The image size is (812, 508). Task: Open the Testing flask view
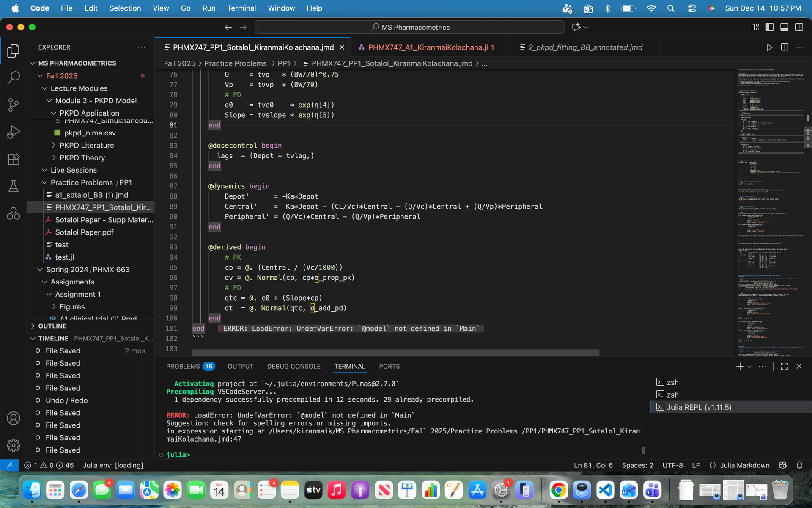point(14,186)
